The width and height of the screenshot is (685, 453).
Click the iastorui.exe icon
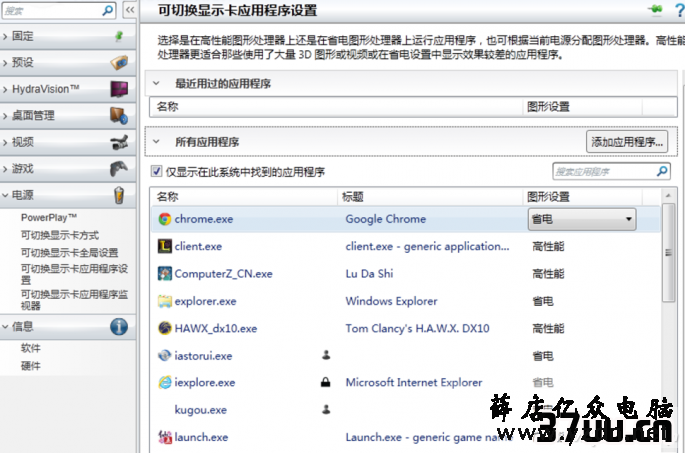(165, 356)
